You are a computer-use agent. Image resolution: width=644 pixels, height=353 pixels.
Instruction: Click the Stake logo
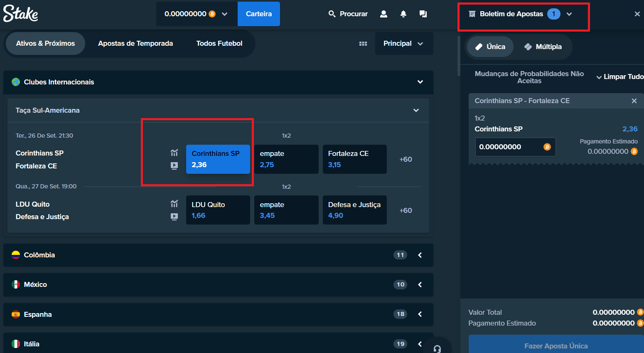pyautogui.click(x=21, y=13)
